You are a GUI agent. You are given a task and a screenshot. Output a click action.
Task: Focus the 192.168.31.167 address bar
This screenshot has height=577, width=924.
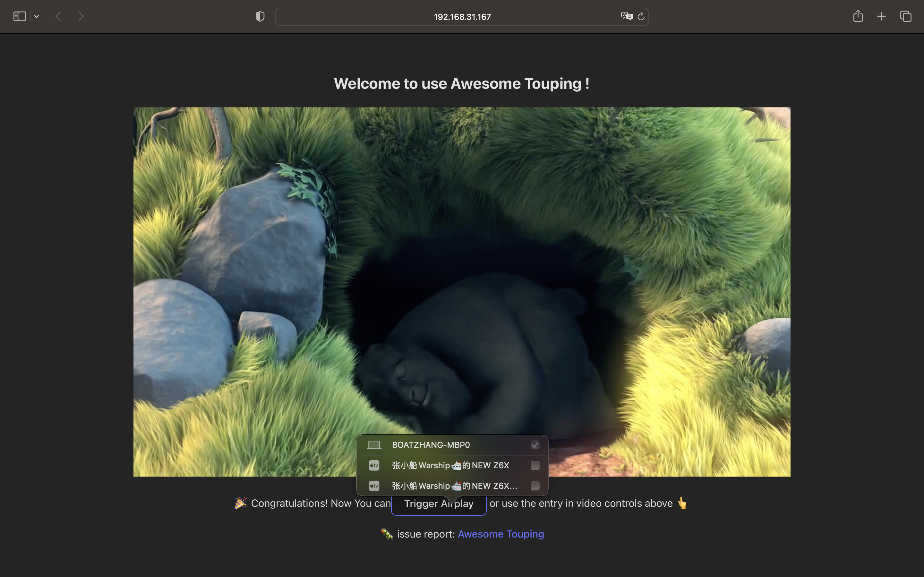pos(462,17)
